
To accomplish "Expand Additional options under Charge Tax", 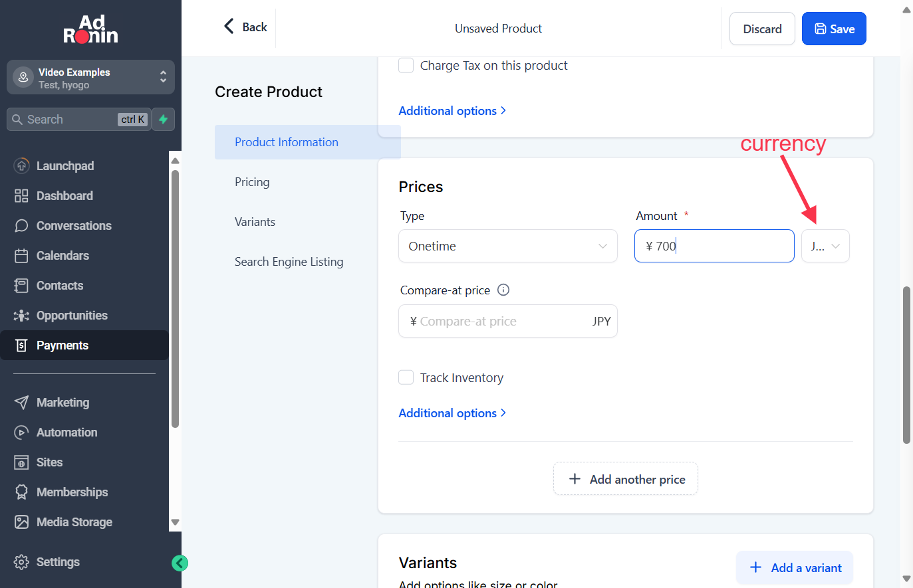I will (452, 111).
